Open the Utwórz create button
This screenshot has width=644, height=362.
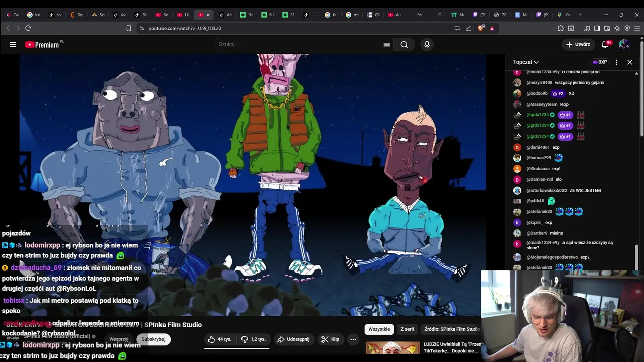pos(578,44)
